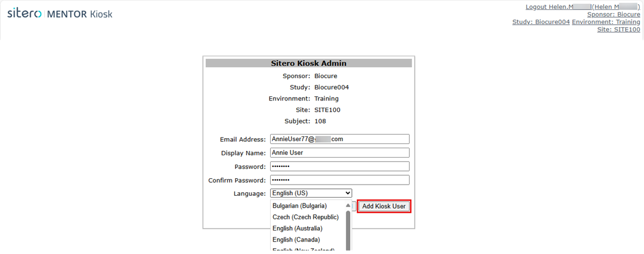This screenshot has width=644, height=254.
Task: Open the Language dropdown
Action: [311, 193]
